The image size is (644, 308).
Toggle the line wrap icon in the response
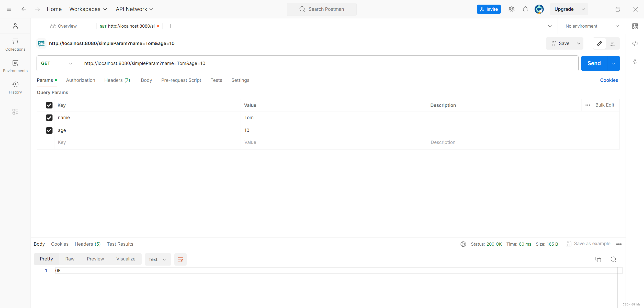point(180,259)
